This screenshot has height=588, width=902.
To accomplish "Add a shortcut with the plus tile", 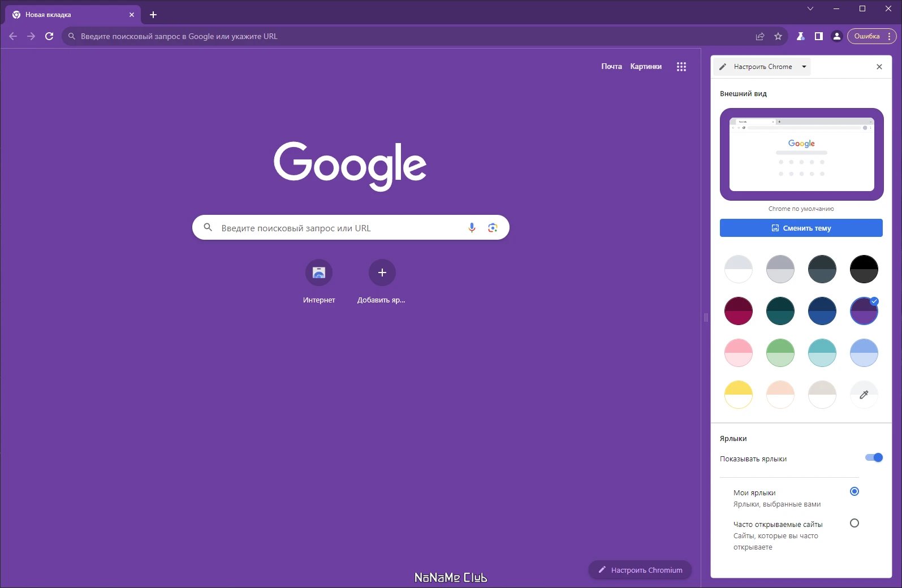I will [x=382, y=282].
